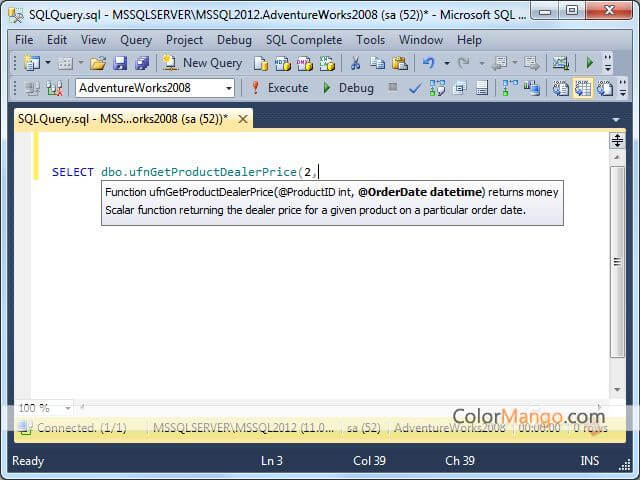
Task: Click the Ln 3 status indicator
Action: 272,461
